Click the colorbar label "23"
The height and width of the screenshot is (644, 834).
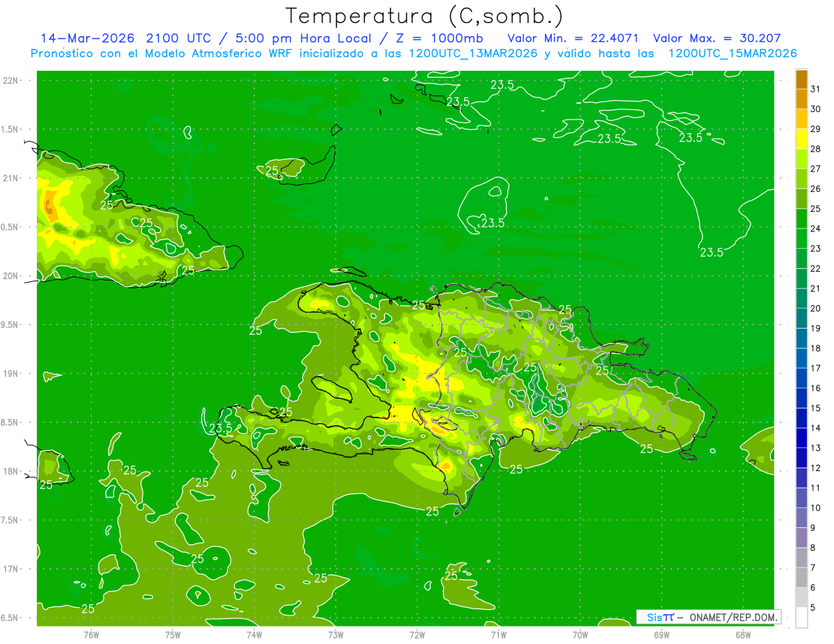click(816, 248)
